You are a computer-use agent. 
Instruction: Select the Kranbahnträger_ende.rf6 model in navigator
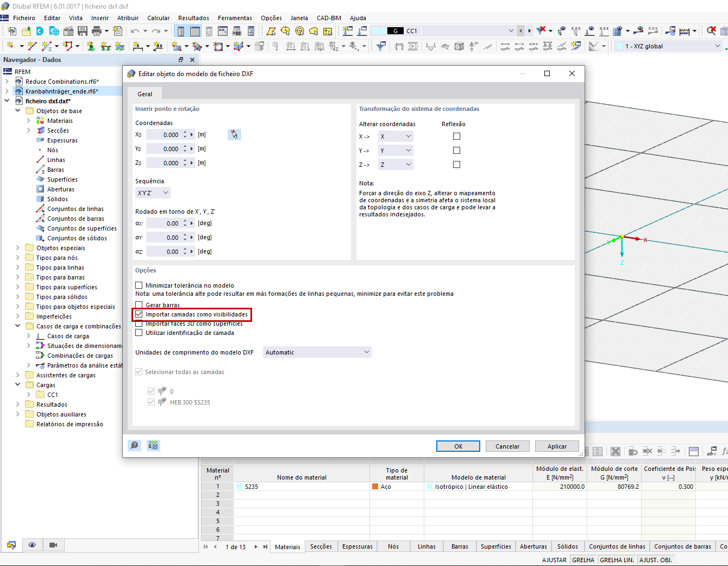pos(62,91)
